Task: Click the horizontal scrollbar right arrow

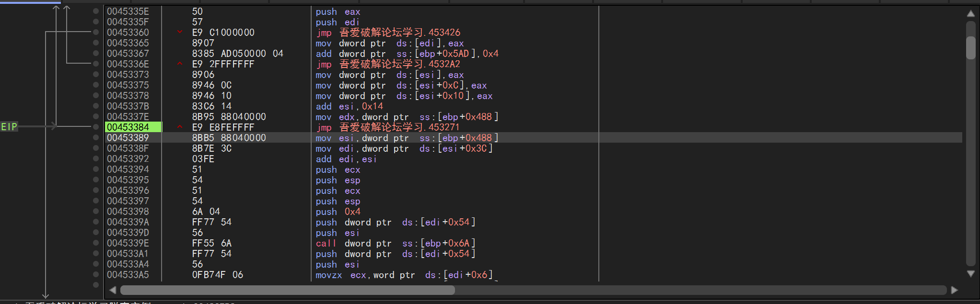Action: pyautogui.click(x=954, y=290)
